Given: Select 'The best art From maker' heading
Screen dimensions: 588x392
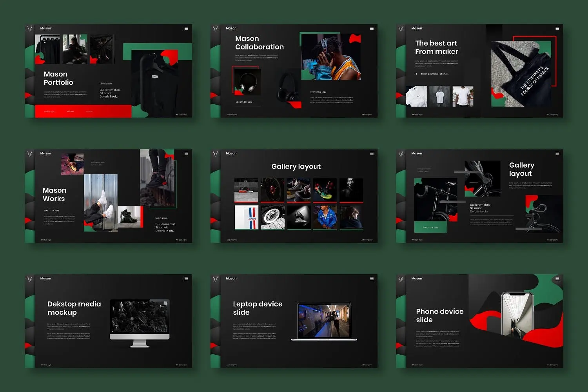Looking at the screenshot, I should (437, 47).
